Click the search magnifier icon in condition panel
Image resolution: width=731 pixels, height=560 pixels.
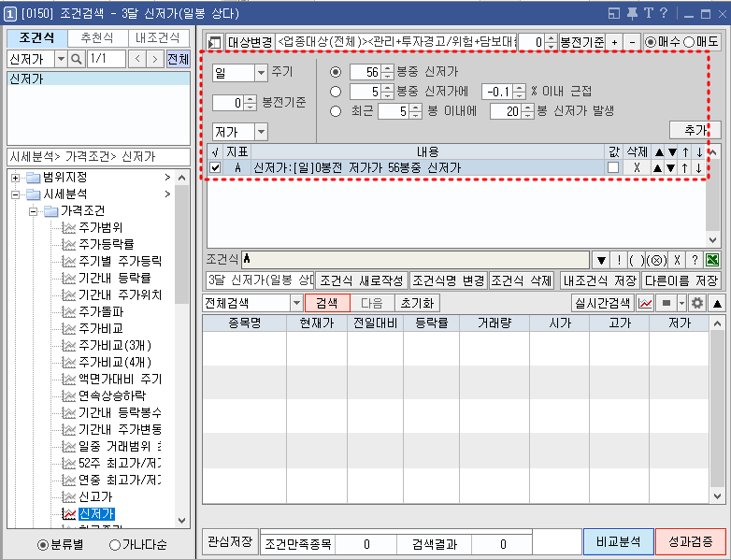(x=77, y=59)
